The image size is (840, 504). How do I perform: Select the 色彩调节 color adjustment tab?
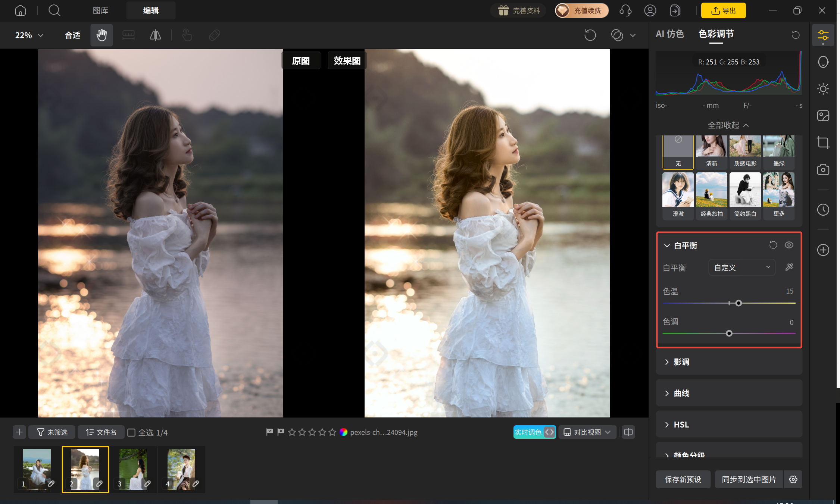click(716, 34)
